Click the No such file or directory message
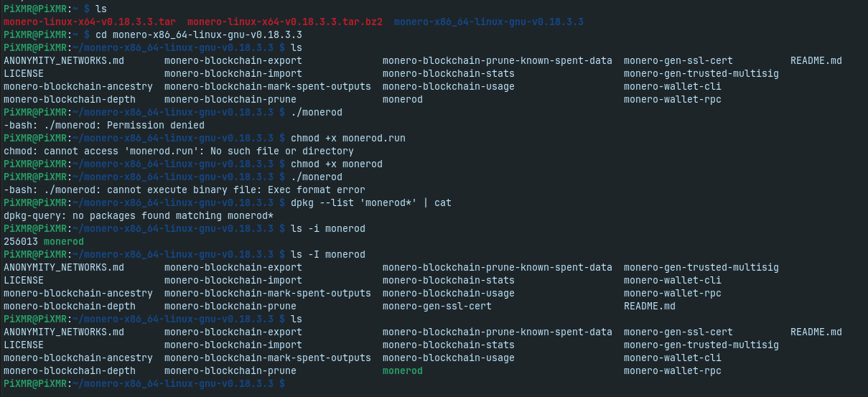The image size is (868, 397). (x=178, y=151)
